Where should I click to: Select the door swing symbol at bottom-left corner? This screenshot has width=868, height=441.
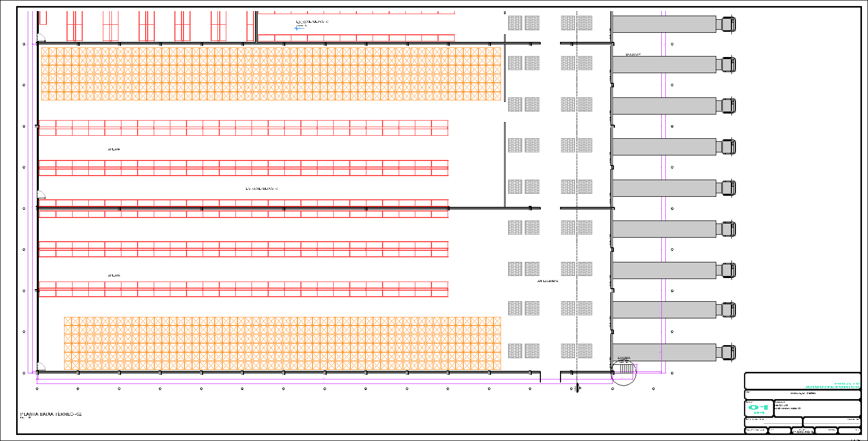pos(41,367)
